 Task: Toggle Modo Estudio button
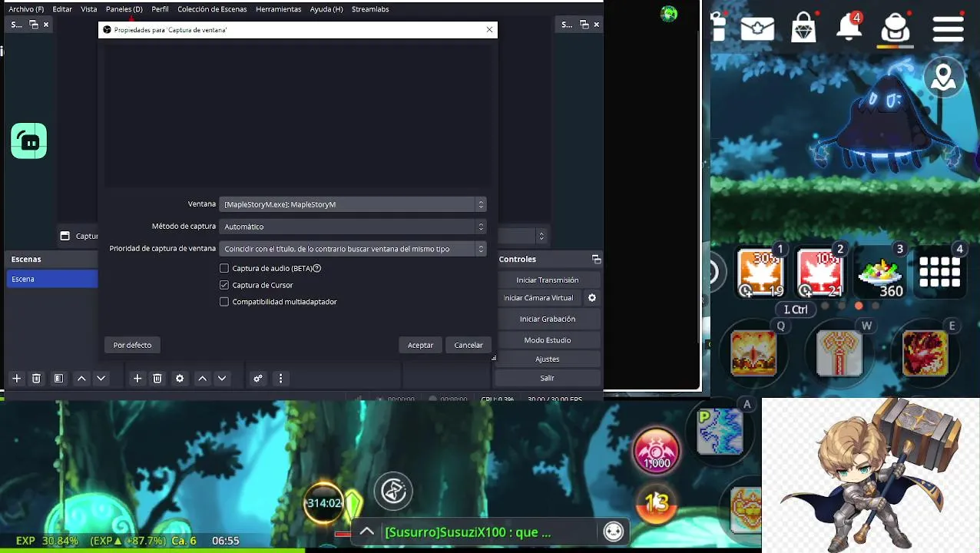click(x=548, y=340)
